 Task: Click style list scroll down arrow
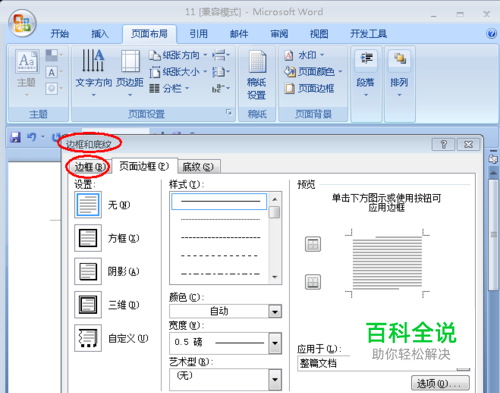[275, 277]
